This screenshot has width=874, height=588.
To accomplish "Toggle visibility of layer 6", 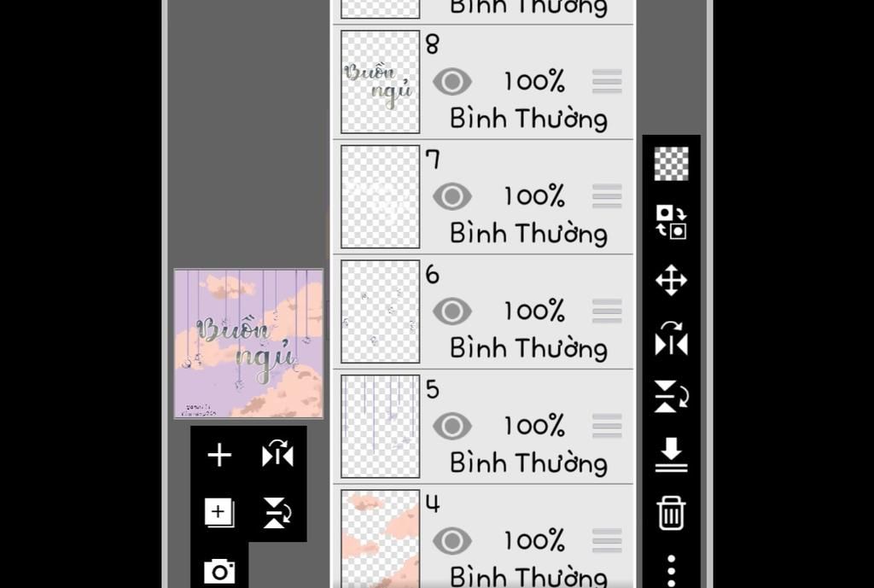I will [452, 311].
